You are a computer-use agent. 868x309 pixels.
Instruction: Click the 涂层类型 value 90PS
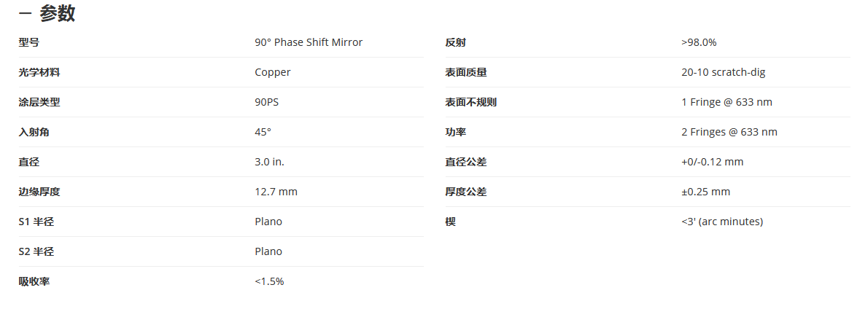coord(266,102)
